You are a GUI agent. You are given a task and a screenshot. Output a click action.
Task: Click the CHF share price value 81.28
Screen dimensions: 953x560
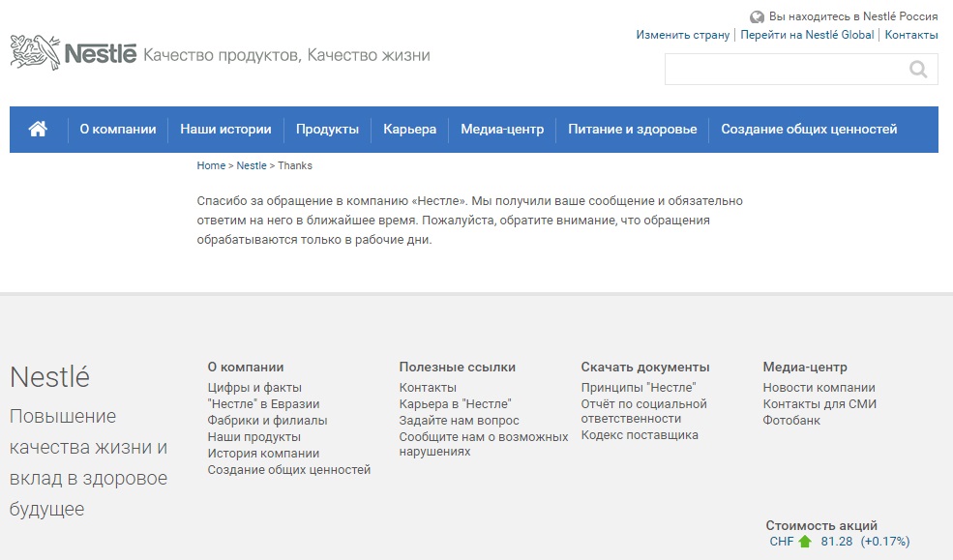(836, 542)
